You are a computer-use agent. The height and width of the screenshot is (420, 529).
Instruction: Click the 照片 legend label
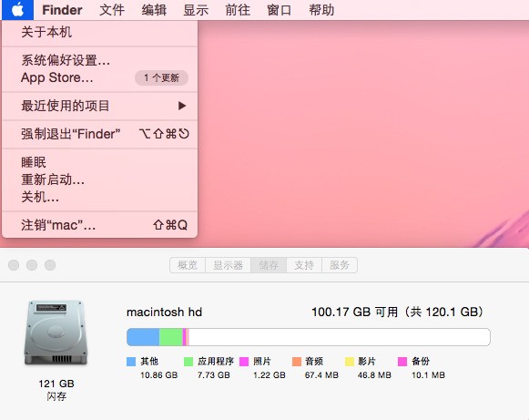[x=262, y=362]
